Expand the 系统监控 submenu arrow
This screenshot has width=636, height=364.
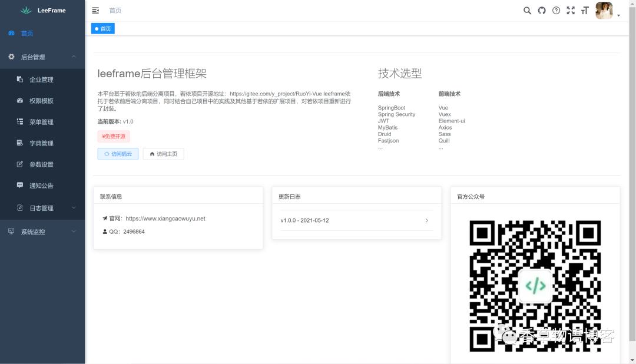point(74,231)
